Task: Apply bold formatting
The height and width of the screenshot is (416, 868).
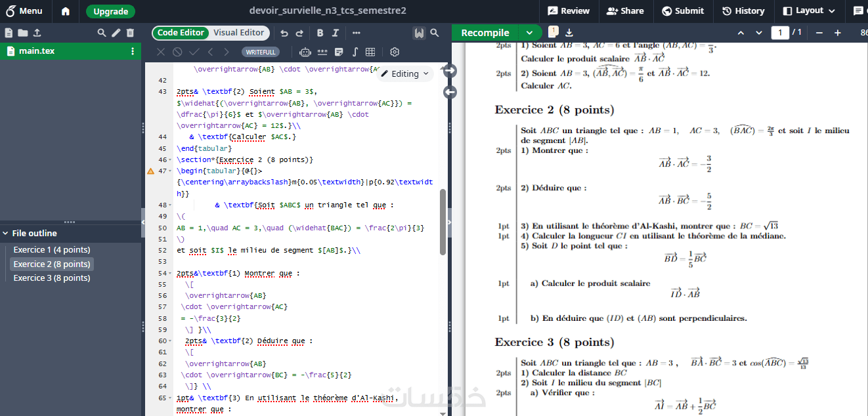Action: [320, 33]
